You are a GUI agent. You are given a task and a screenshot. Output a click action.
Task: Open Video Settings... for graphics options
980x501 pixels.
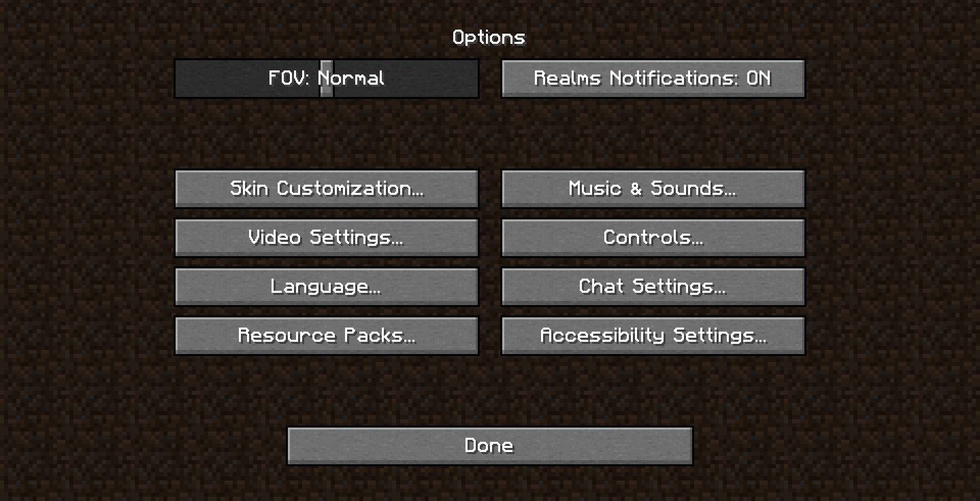click(x=327, y=238)
